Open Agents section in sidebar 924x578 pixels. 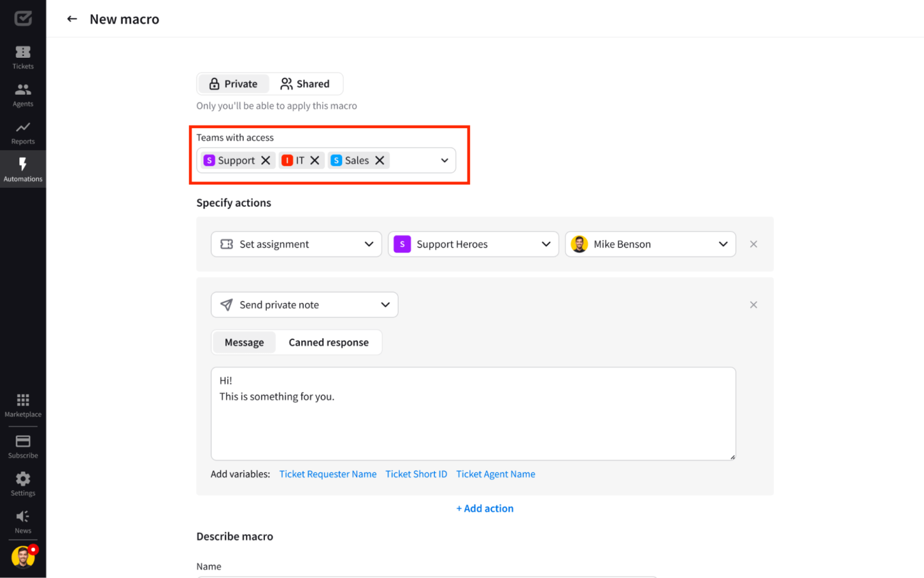tap(23, 94)
